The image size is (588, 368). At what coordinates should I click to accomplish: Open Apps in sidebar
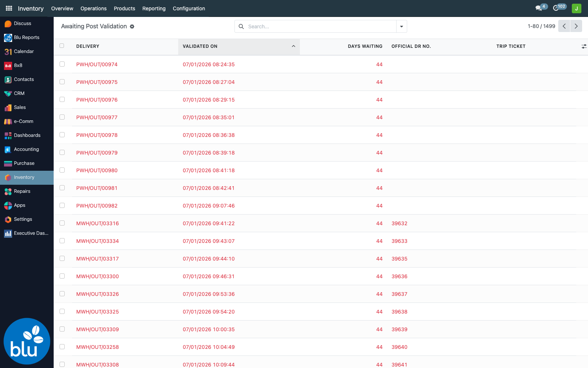(27, 205)
